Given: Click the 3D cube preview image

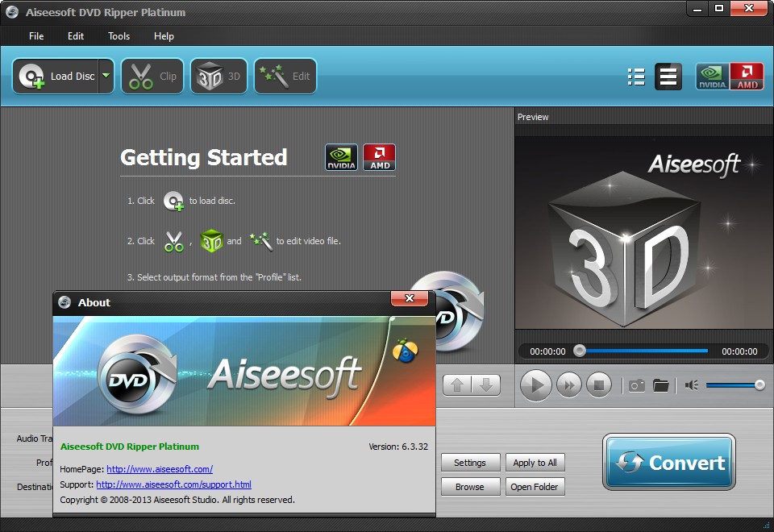Looking at the screenshot, I should tap(643, 233).
